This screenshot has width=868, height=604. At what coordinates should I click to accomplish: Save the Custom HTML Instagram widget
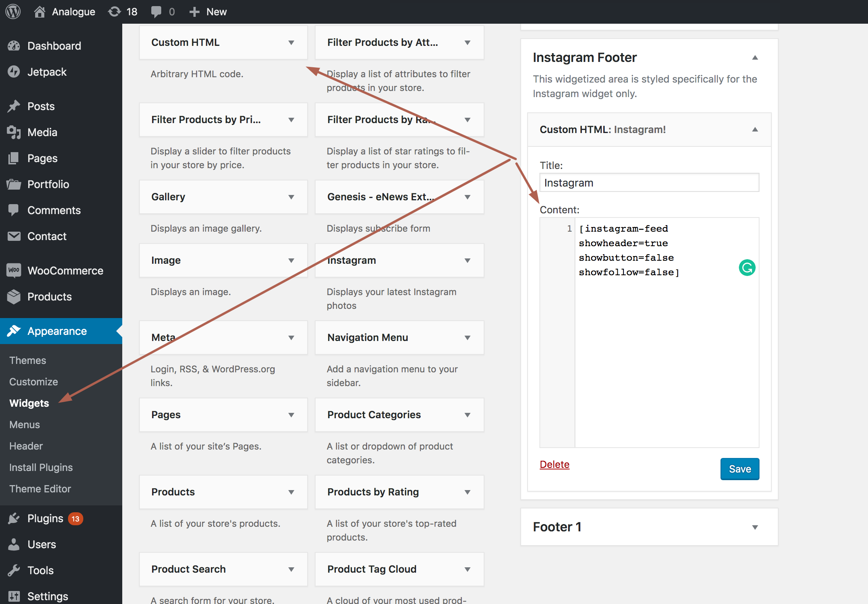(x=740, y=469)
